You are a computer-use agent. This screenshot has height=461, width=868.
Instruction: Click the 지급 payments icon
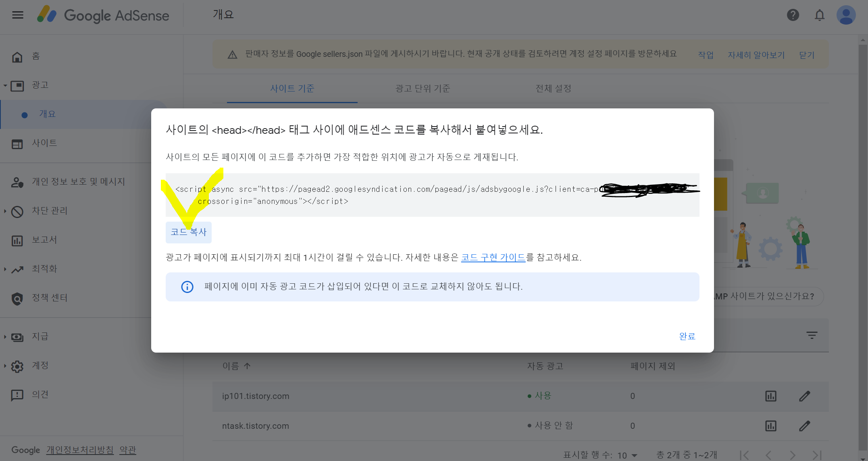[17, 337]
